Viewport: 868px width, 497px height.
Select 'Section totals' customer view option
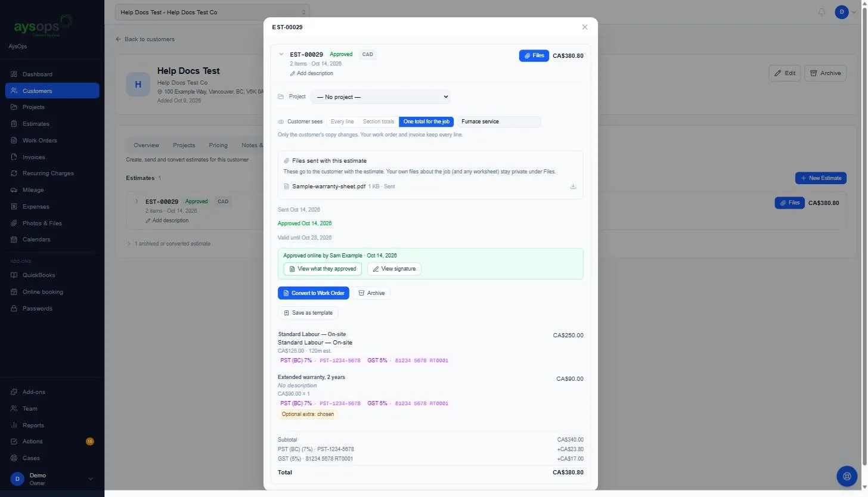(x=379, y=122)
